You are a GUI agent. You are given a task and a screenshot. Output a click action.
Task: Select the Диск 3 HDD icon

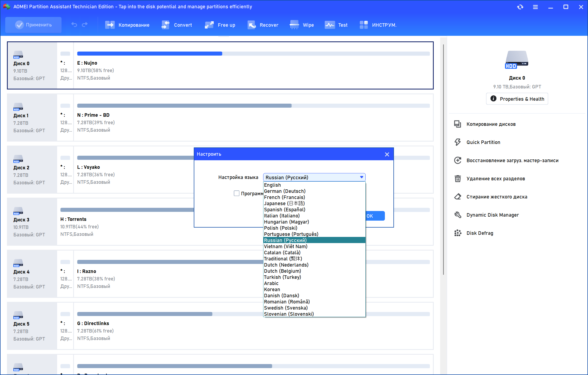18,211
